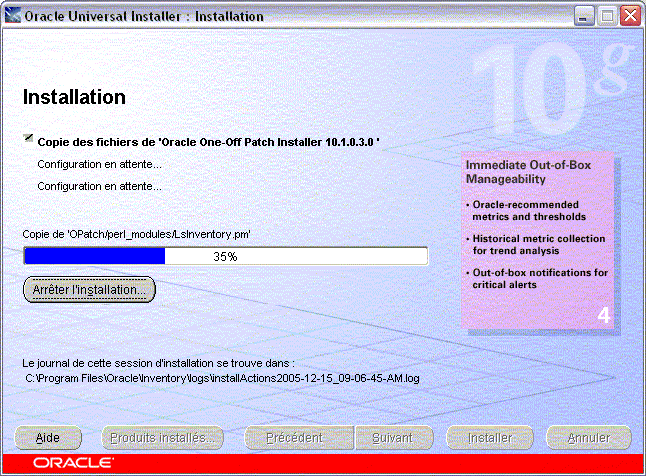Click the checkmark icon beside 'Copie des fichiers'
This screenshot has height=476, width=646.
pos(28,142)
